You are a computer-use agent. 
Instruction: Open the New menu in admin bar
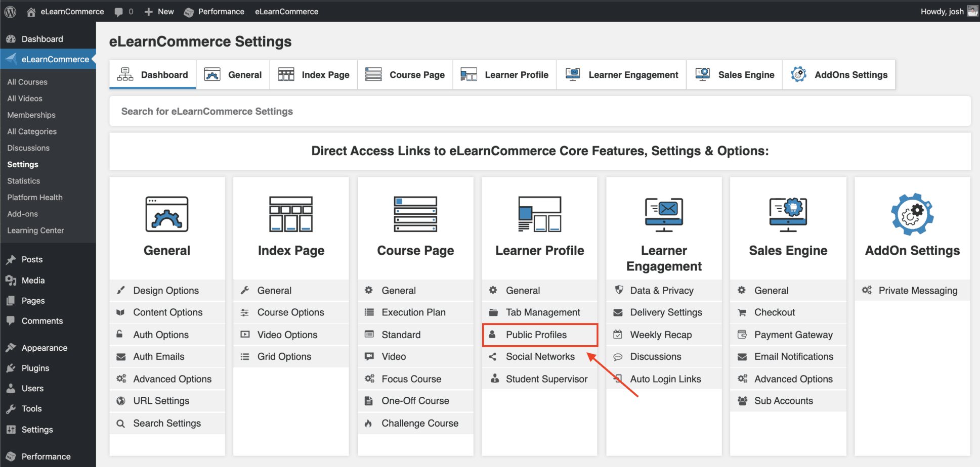pos(159,11)
